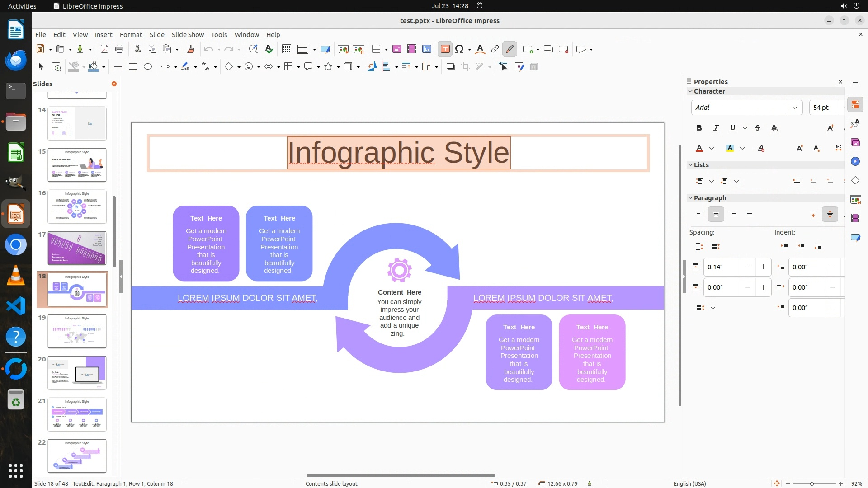Image resolution: width=868 pixels, height=488 pixels.
Task: Click the zoom slider in the status bar
Action: (812, 484)
